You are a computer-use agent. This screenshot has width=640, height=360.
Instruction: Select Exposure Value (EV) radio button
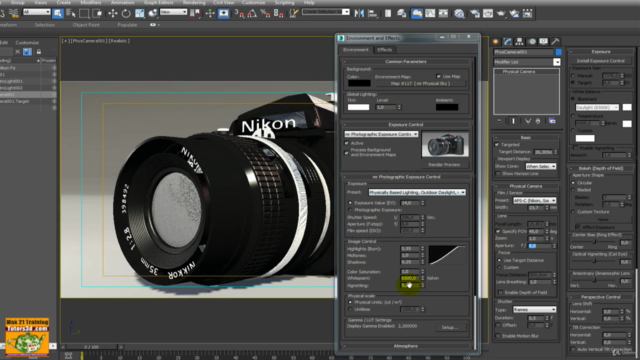[x=350, y=203]
